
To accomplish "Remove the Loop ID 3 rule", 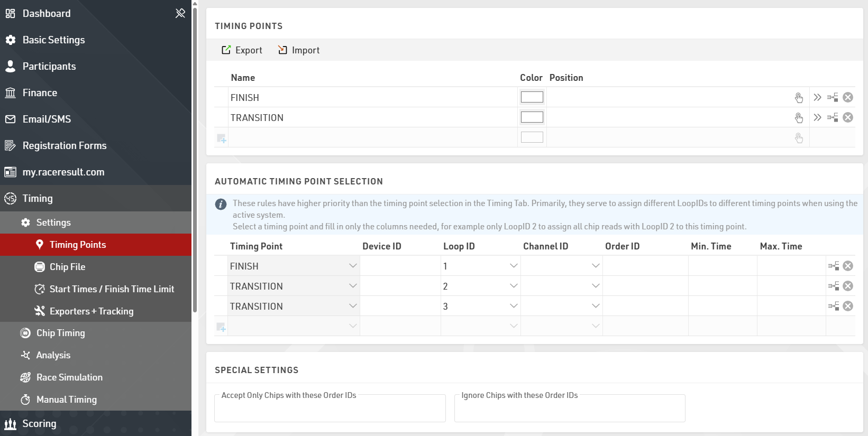I will tap(848, 307).
